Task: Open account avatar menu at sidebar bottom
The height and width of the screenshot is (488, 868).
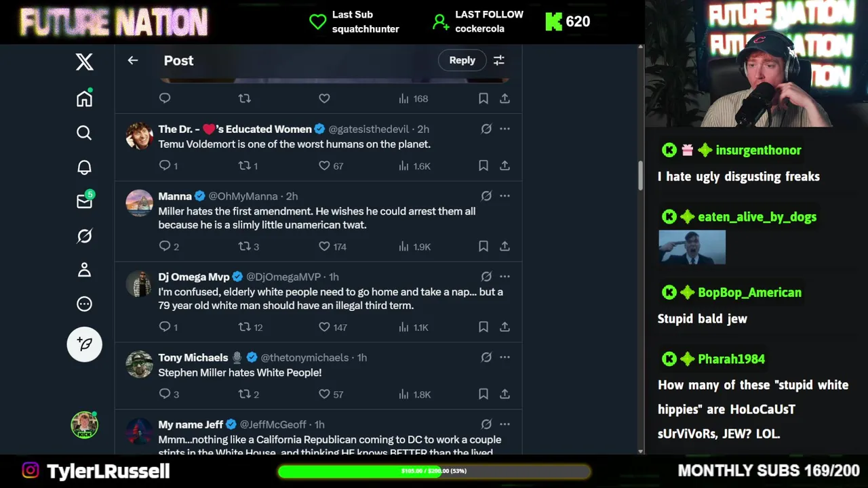Action: pos(85,425)
